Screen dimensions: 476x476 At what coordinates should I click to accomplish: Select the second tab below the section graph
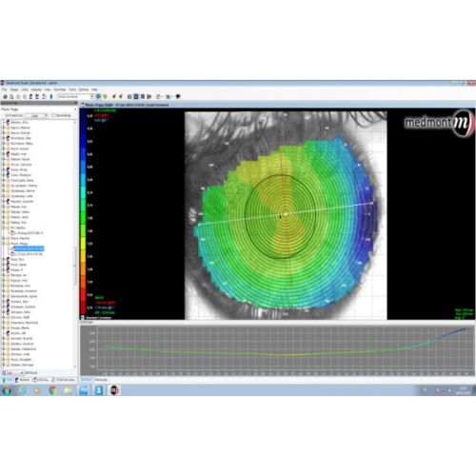[101, 380]
